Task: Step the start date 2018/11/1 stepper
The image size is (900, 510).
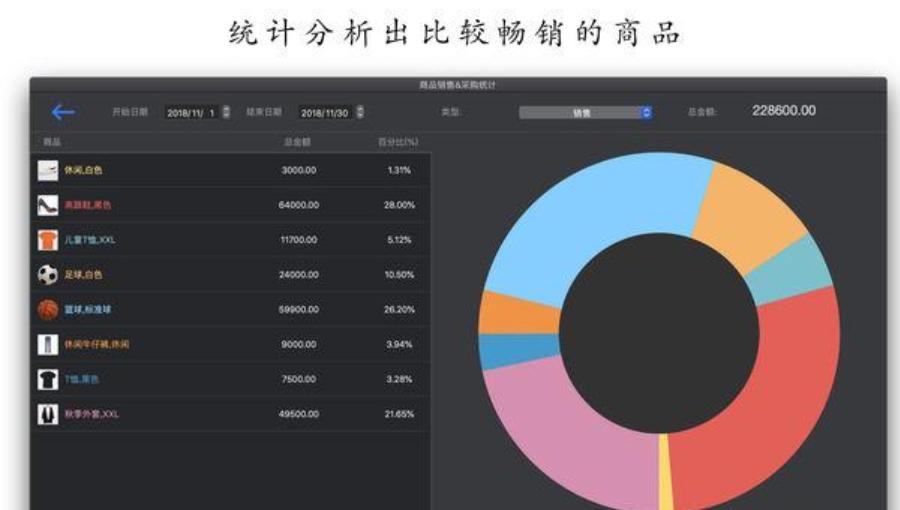Action: tap(226, 112)
